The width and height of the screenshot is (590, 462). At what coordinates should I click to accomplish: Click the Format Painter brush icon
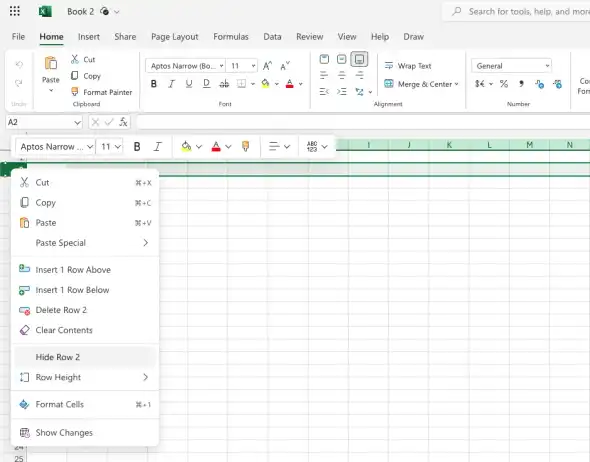tap(75, 92)
